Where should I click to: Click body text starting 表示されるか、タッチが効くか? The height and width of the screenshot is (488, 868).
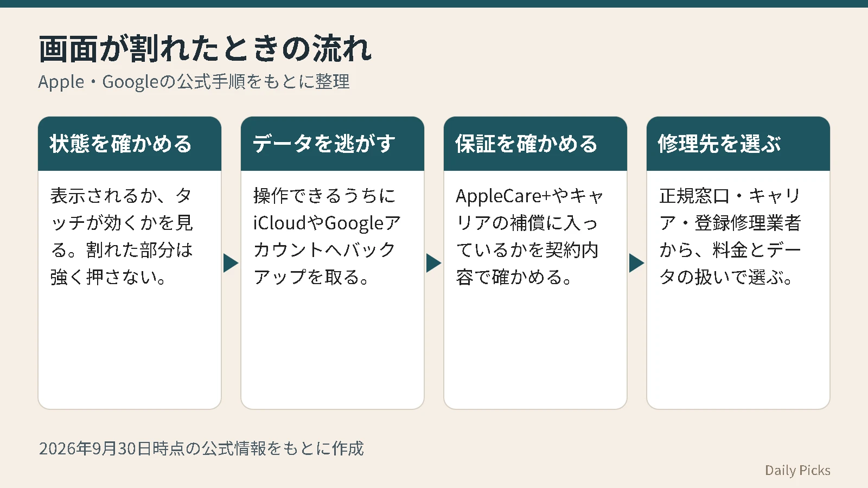(x=122, y=236)
